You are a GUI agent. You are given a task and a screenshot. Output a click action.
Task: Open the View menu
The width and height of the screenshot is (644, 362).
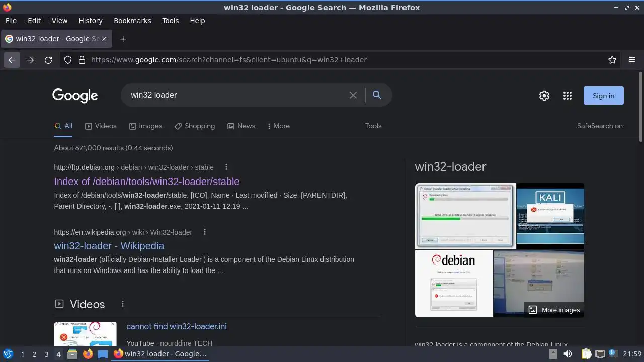click(x=59, y=21)
